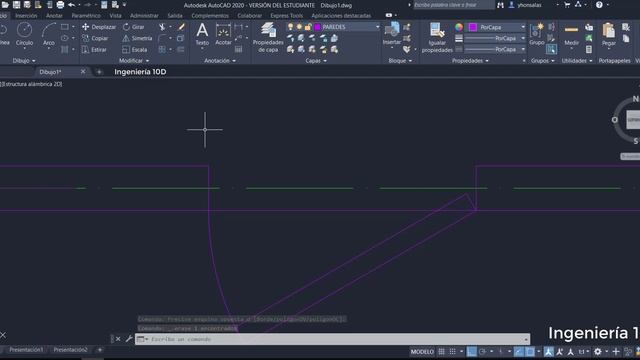Expand the Modificar panel
Screen dimensions: 640x360
click(x=133, y=60)
